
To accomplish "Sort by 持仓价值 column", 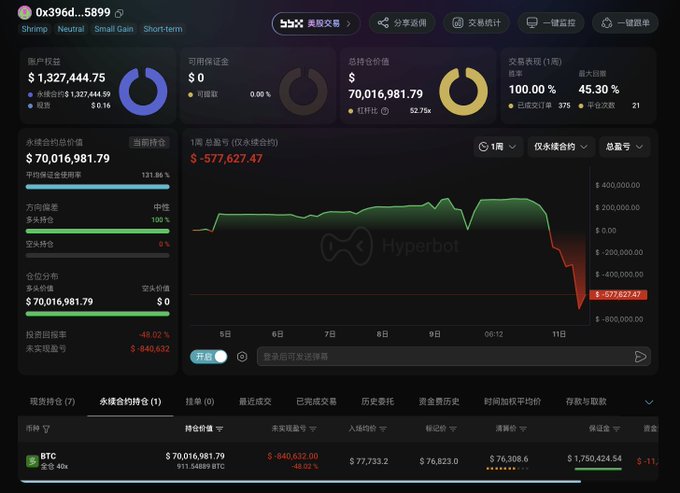I will [x=204, y=429].
